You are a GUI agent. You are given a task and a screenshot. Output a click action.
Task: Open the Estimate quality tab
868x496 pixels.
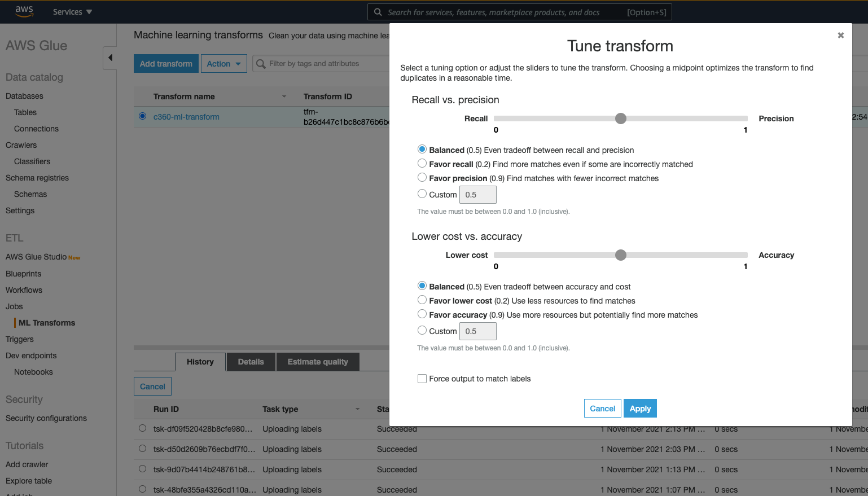(317, 362)
